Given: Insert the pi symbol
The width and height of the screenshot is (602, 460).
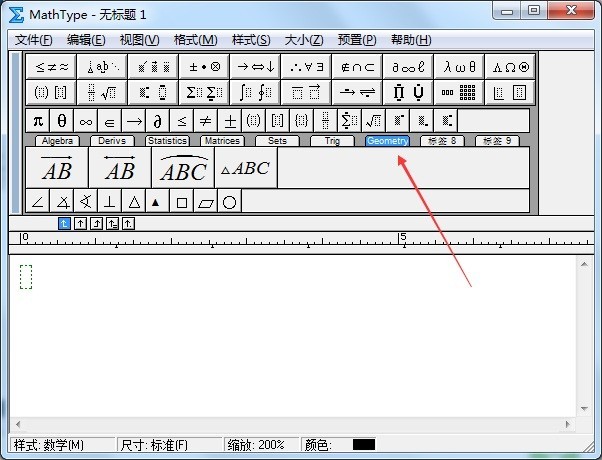Looking at the screenshot, I should [38, 121].
